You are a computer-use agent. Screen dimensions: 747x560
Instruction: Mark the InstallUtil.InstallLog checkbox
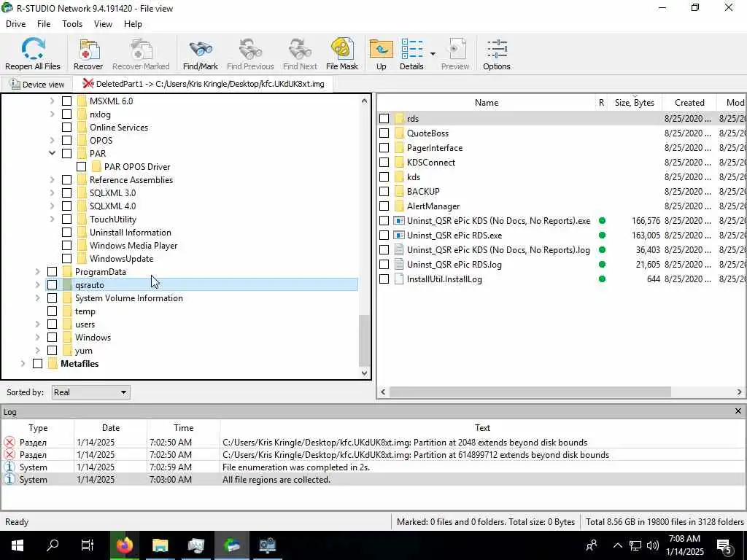384,279
